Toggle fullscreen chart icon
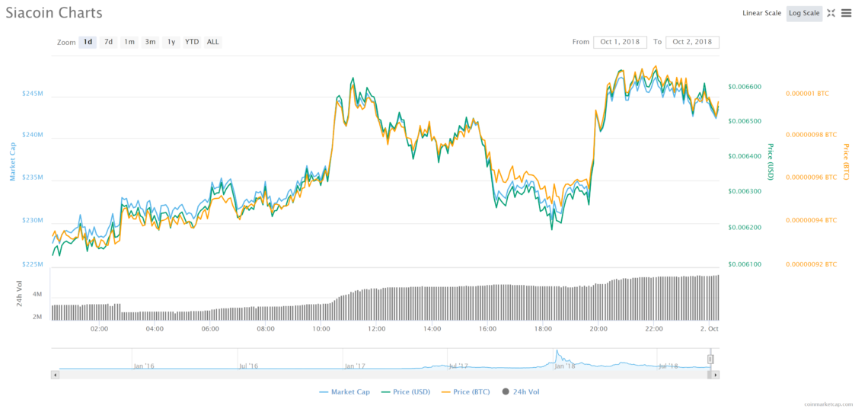868x409 pixels. 831,13
